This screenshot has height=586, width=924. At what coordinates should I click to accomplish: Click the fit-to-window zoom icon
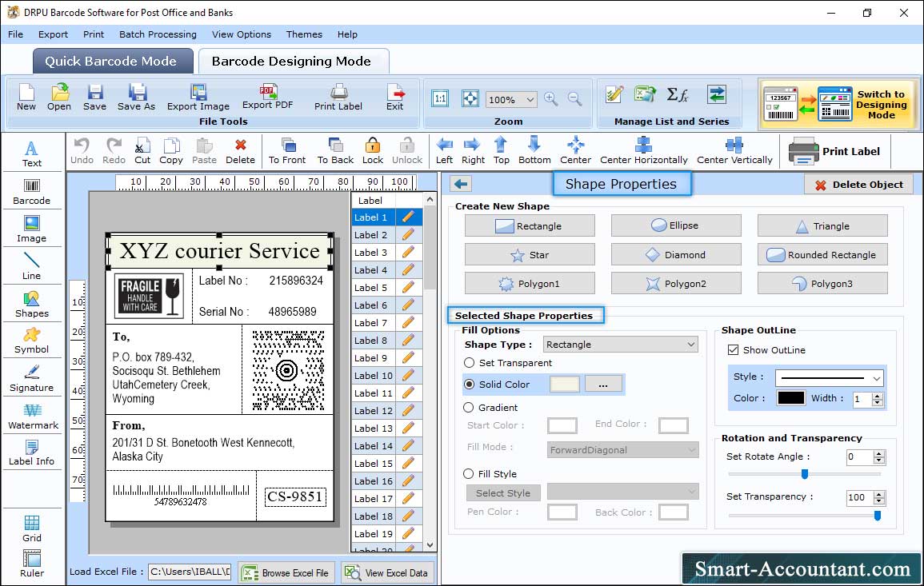[x=470, y=99]
